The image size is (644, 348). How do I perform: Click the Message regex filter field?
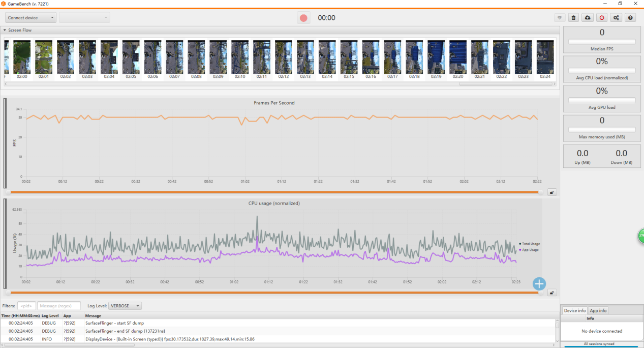[x=59, y=306]
